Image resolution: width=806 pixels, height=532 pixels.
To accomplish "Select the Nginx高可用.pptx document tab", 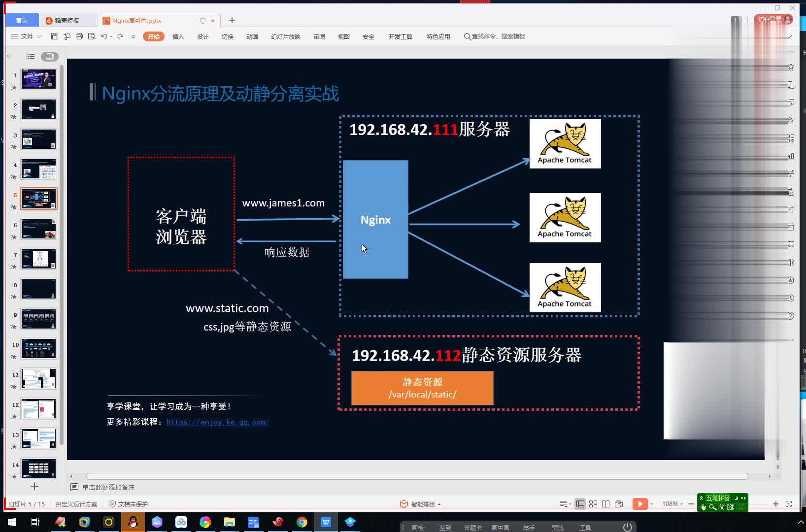I will click(158, 20).
